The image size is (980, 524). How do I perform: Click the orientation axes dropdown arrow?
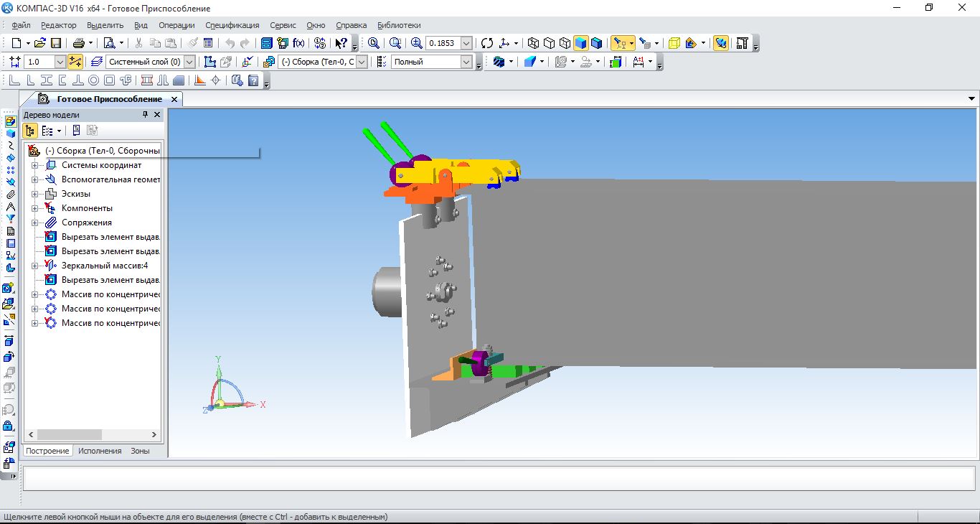tap(516, 43)
